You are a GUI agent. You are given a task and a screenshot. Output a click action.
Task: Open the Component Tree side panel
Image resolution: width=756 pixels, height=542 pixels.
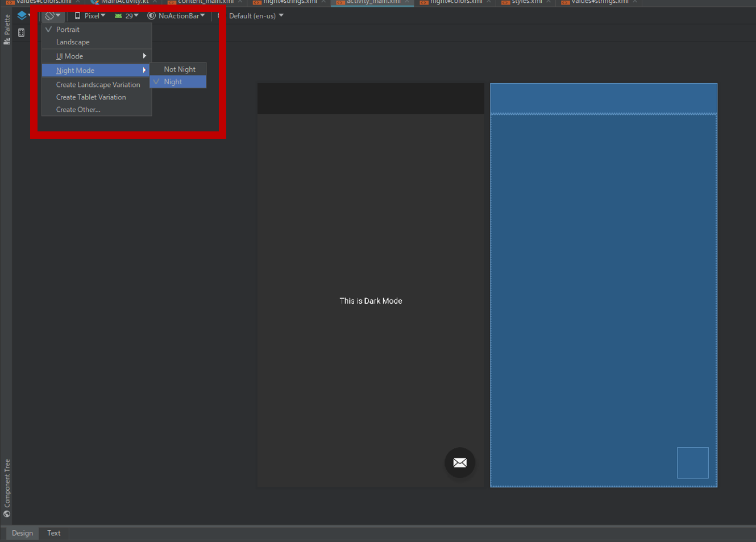point(7,488)
